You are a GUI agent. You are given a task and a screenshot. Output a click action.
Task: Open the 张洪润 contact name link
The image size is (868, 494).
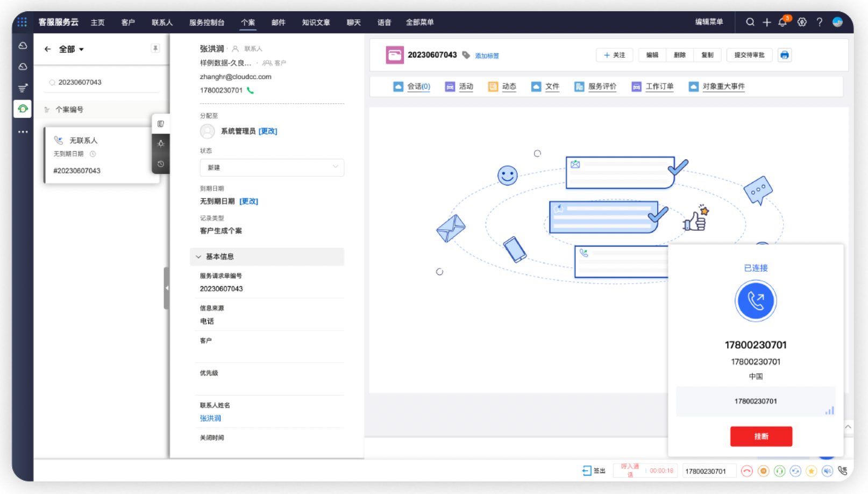(x=210, y=418)
